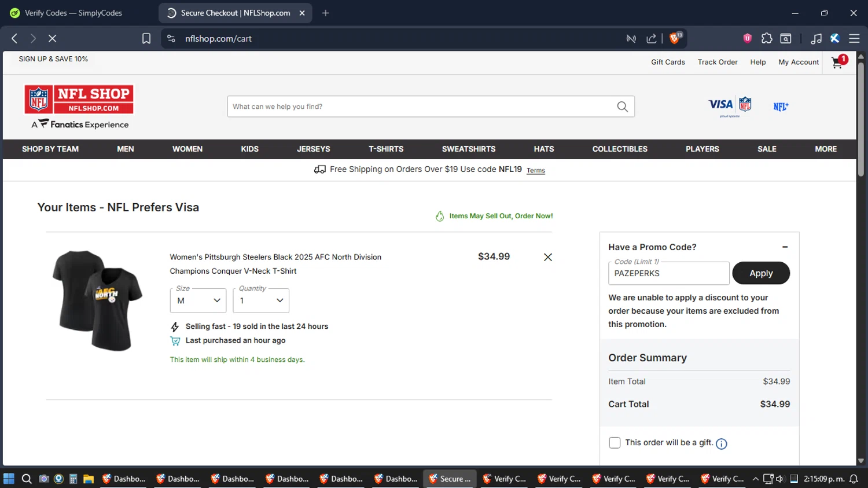This screenshot has width=868, height=488.
Task: Click the browser forward arrow
Action: [33, 38]
